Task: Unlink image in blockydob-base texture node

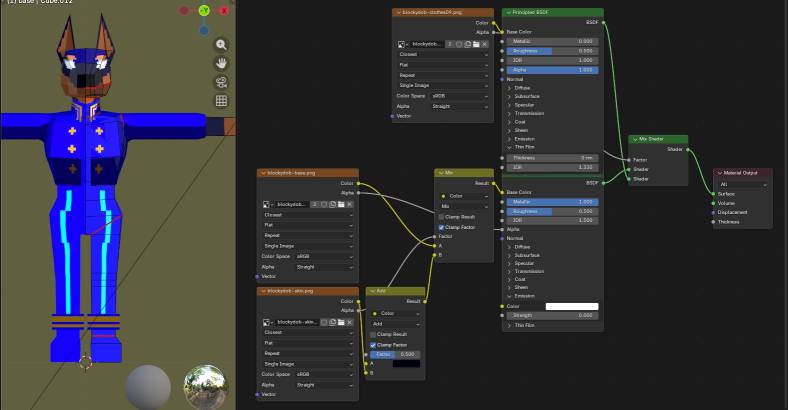Action: tap(351, 203)
